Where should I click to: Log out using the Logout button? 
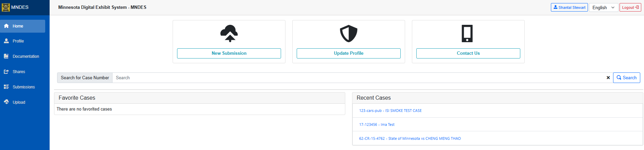pyautogui.click(x=630, y=7)
